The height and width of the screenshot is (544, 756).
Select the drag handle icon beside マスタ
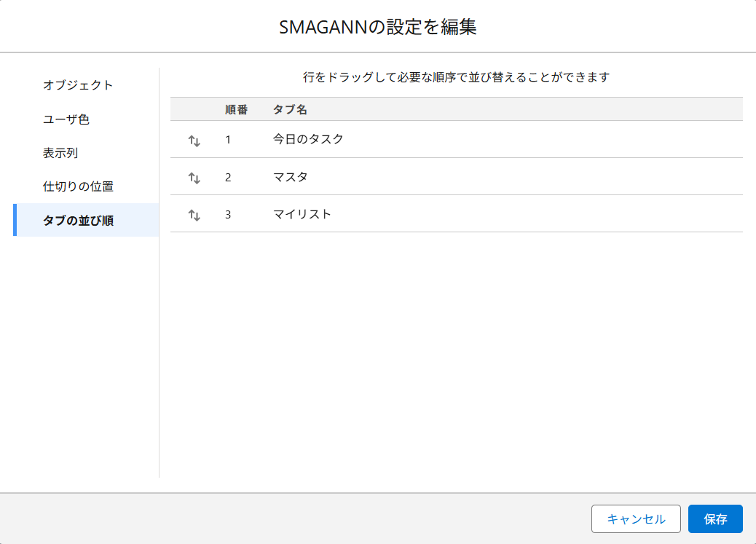[x=194, y=178]
